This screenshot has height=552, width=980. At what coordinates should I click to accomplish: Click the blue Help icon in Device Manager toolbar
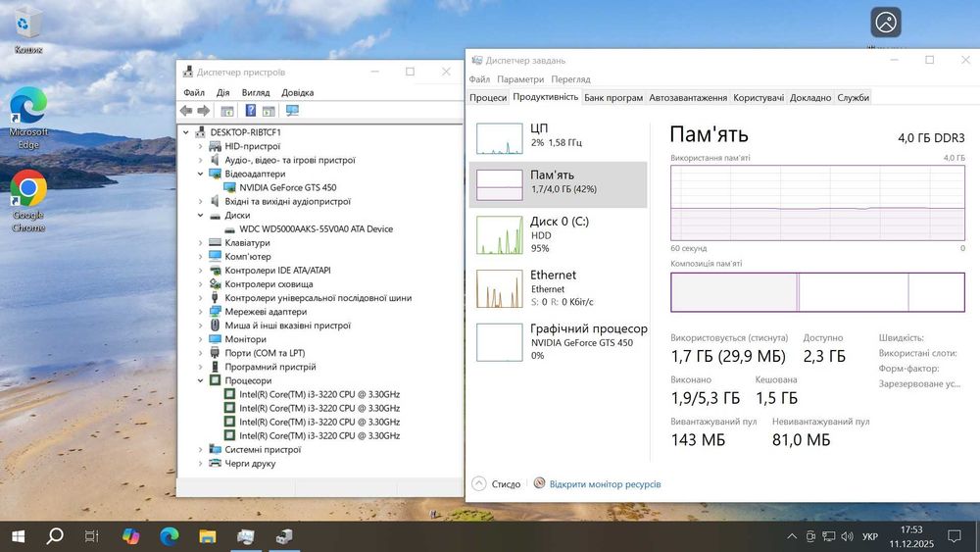251,111
